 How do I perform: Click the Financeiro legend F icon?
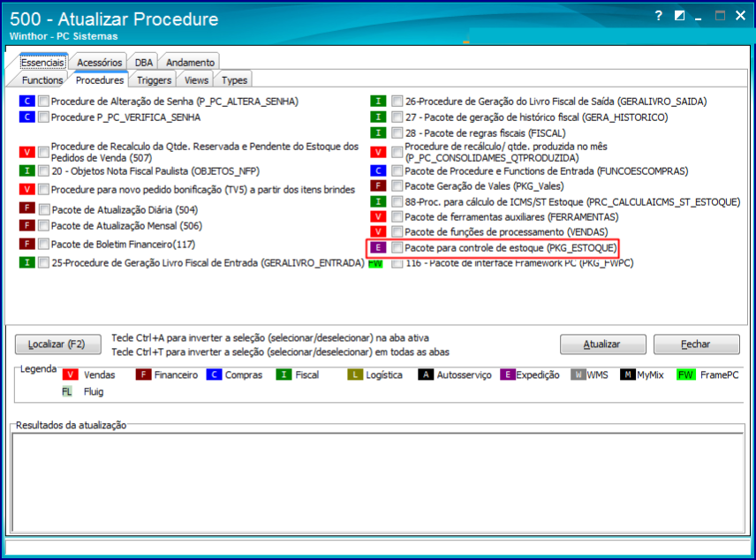(x=144, y=375)
